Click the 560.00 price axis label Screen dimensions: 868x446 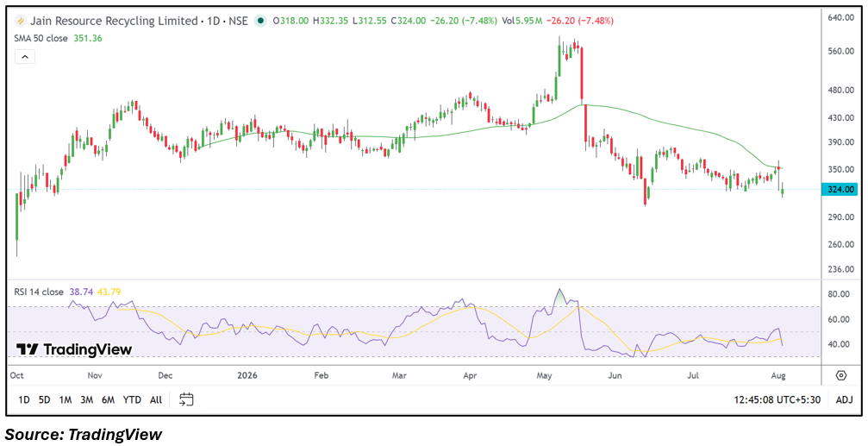[841, 52]
